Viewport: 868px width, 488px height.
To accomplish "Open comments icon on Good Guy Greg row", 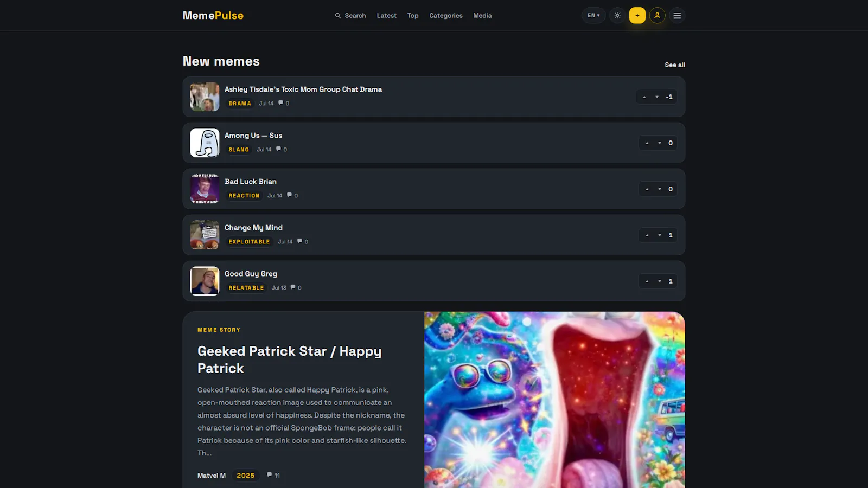I will click(293, 287).
